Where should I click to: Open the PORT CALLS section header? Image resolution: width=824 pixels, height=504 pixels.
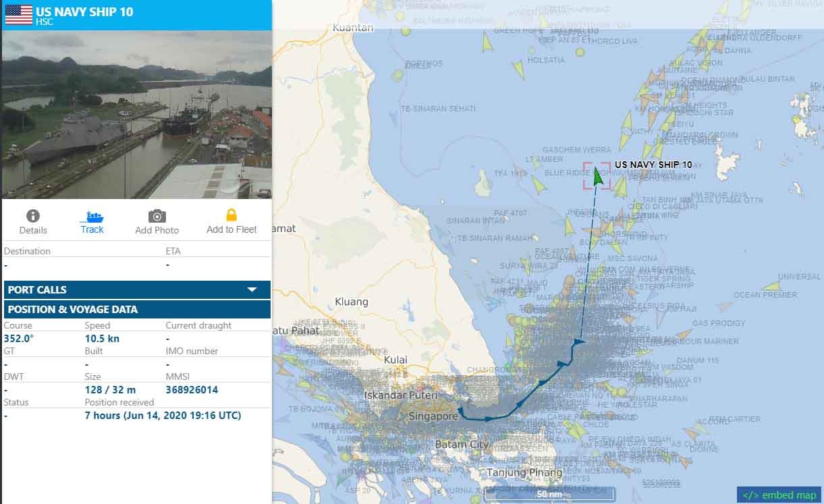pyautogui.click(x=137, y=289)
